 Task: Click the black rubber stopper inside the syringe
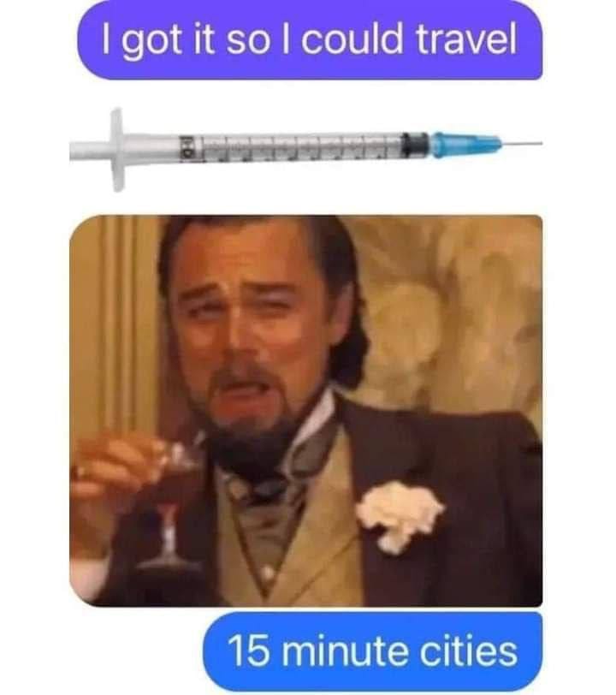(415, 145)
